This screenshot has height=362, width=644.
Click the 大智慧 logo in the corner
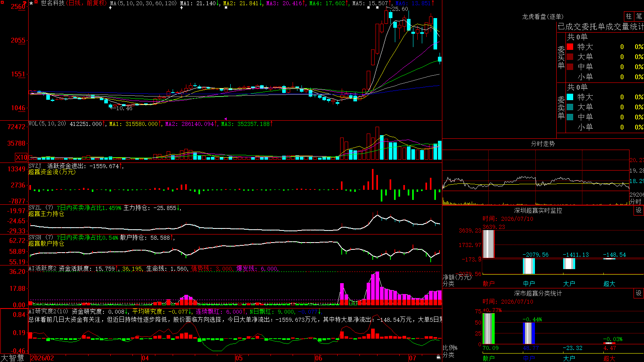point(12,358)
